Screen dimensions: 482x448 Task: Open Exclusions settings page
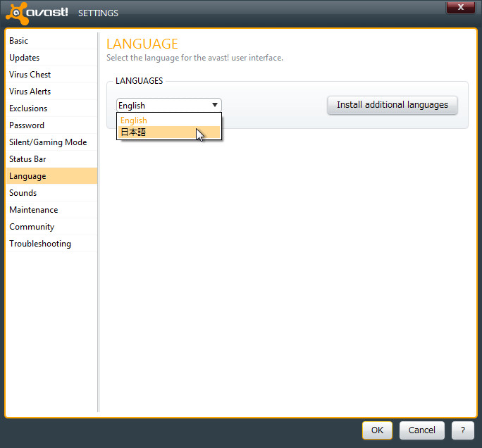51,108
